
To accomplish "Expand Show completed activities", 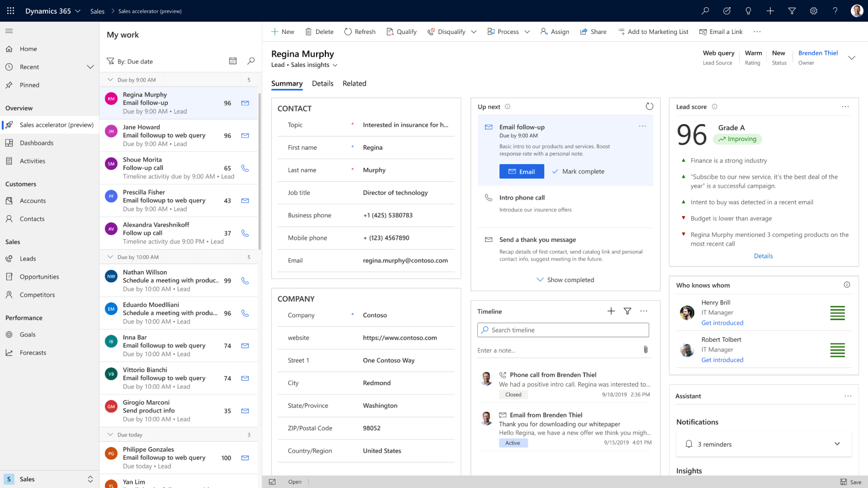I will pos(565,280).
